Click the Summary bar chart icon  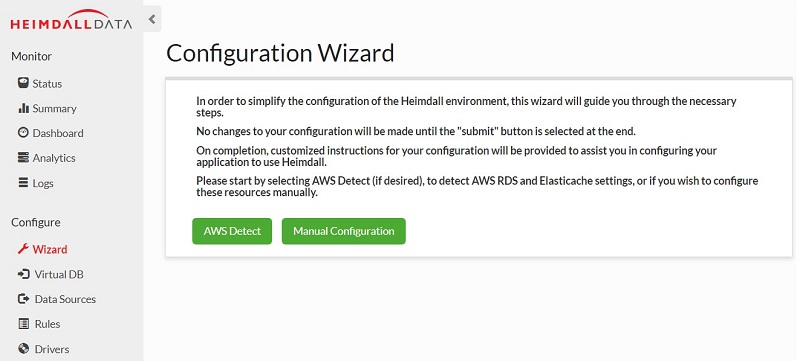23,108
